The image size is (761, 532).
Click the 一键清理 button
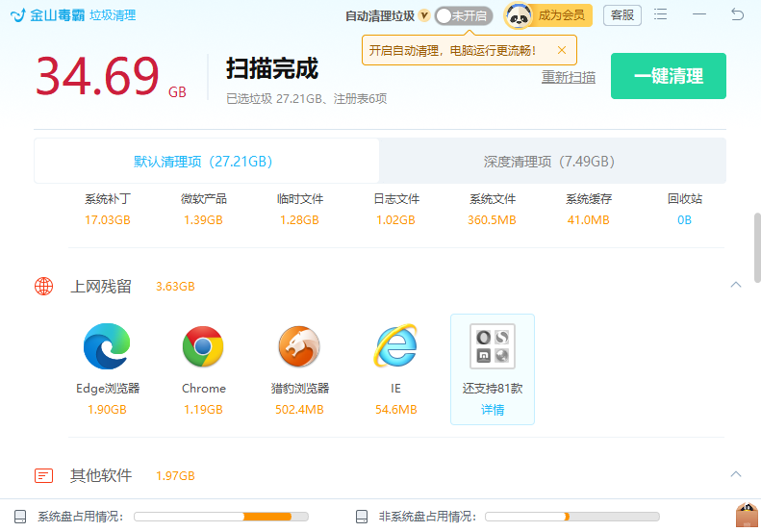[x=669, y=76]
